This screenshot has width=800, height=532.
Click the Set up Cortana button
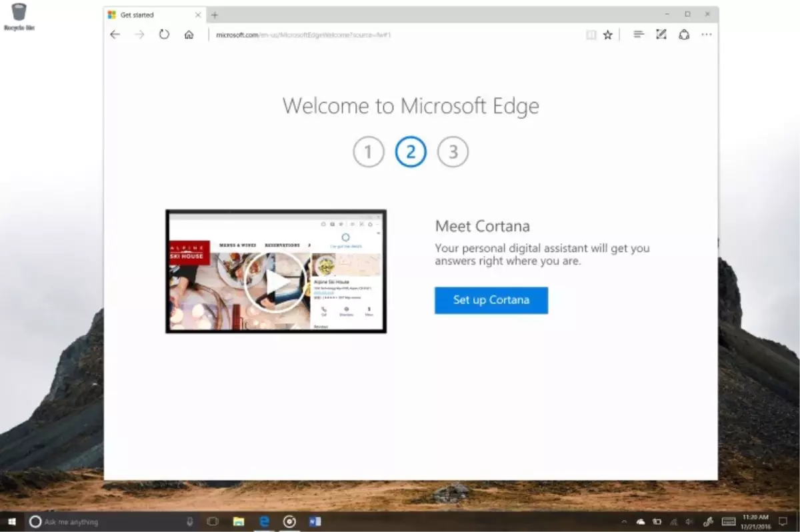[491, 300]
